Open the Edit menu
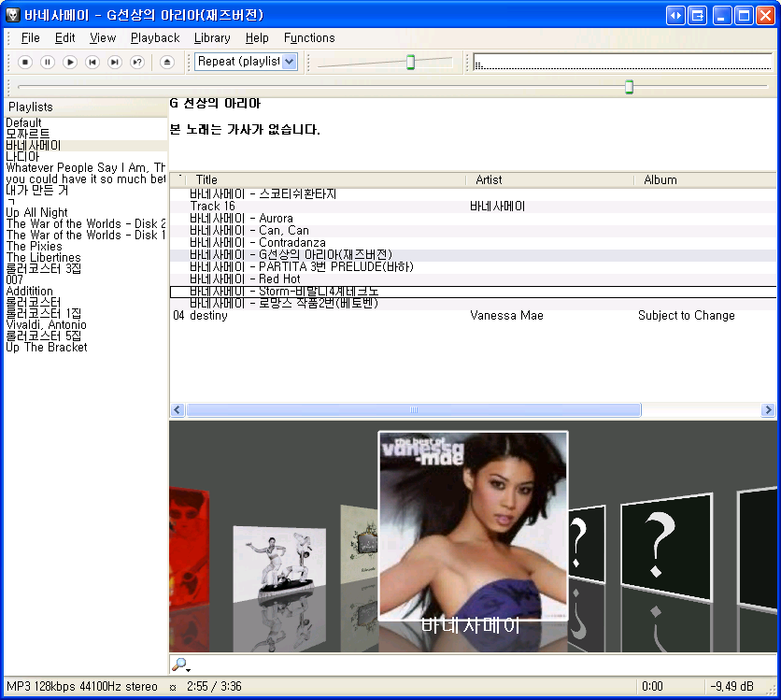 (64, 38)
